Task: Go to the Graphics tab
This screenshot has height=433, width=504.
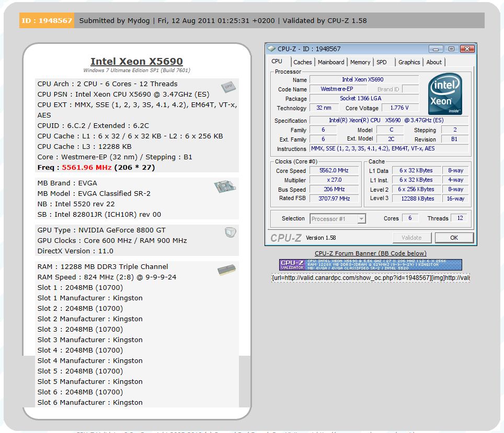Action: (x=409, y=62)
